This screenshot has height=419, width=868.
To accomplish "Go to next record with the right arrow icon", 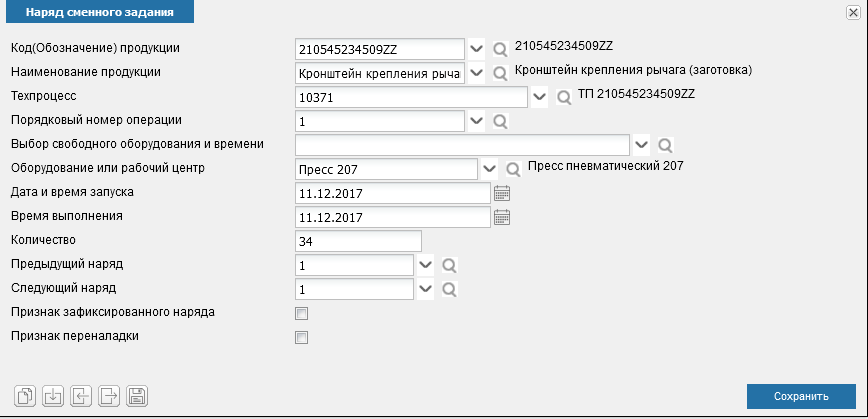I will point(109,396).
